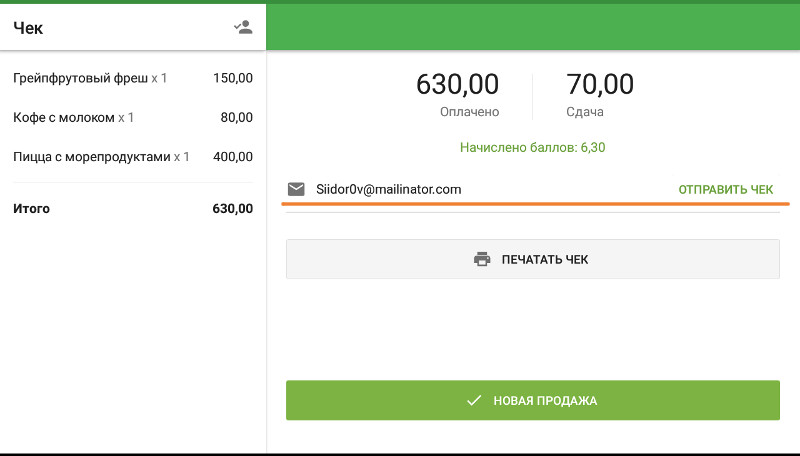This screenshot has height=456, width=800.
Task: Click the Сдача label under change amount
Action: point(585,112)
